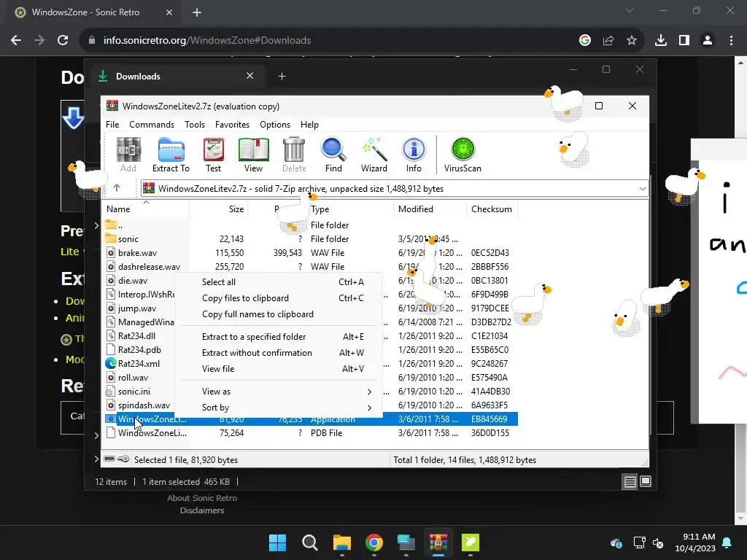Open Chrome side panel icon
The height and width of the screenshot is (560, 747).
(684, 41)
